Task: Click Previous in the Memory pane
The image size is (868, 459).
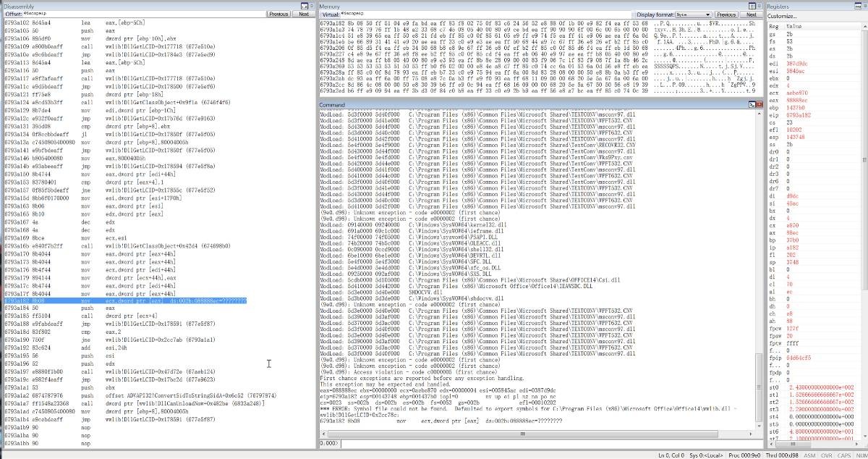Action: pos(726,14)
